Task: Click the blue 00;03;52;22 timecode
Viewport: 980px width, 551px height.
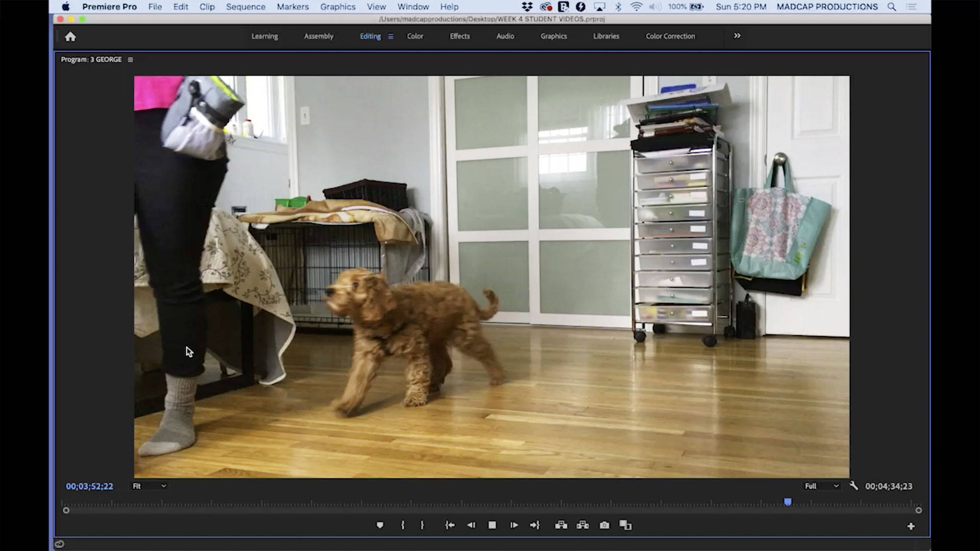Action: (x=89, y=486)
